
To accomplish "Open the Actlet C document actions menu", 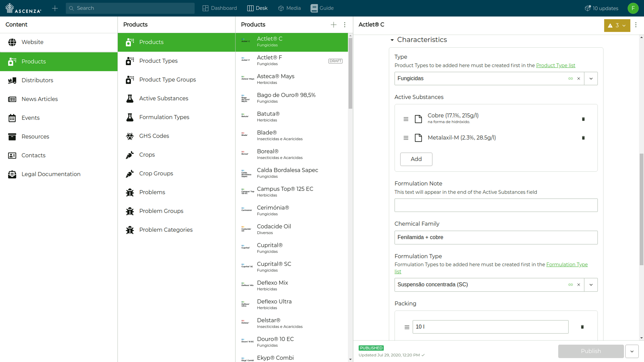I will tap(636, 24).
